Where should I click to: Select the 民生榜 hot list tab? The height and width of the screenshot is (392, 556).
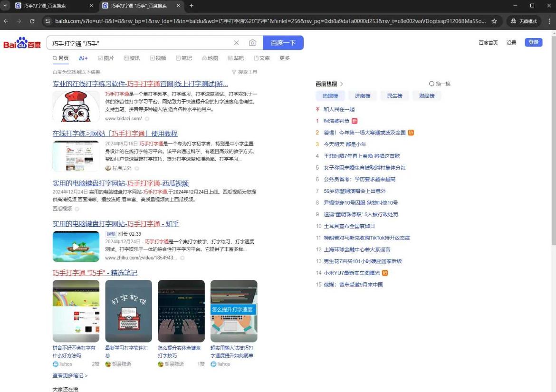(x=394, y=96)
